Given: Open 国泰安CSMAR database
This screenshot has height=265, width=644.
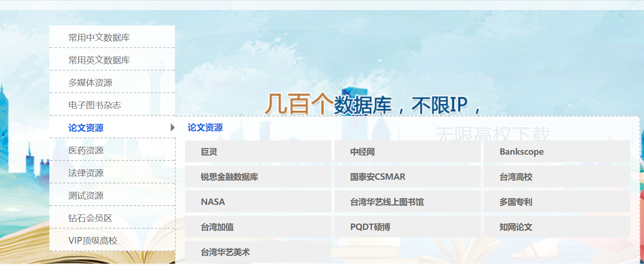Looking at the screenshot, I should [408, 177].
